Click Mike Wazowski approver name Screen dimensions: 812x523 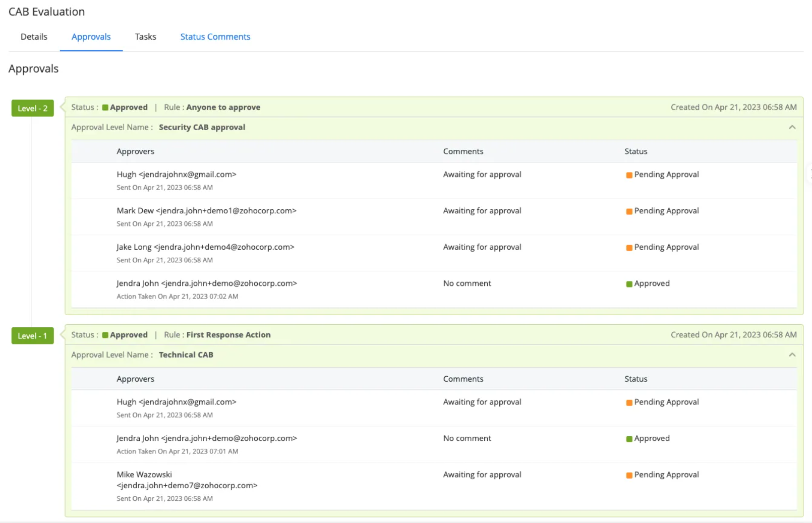click(x=144, y=475)
